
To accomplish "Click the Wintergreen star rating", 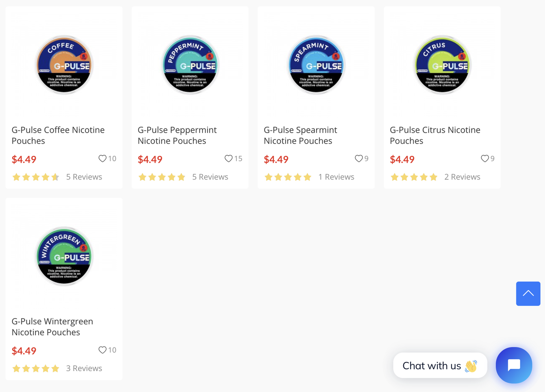I will (x=35, y=368).
